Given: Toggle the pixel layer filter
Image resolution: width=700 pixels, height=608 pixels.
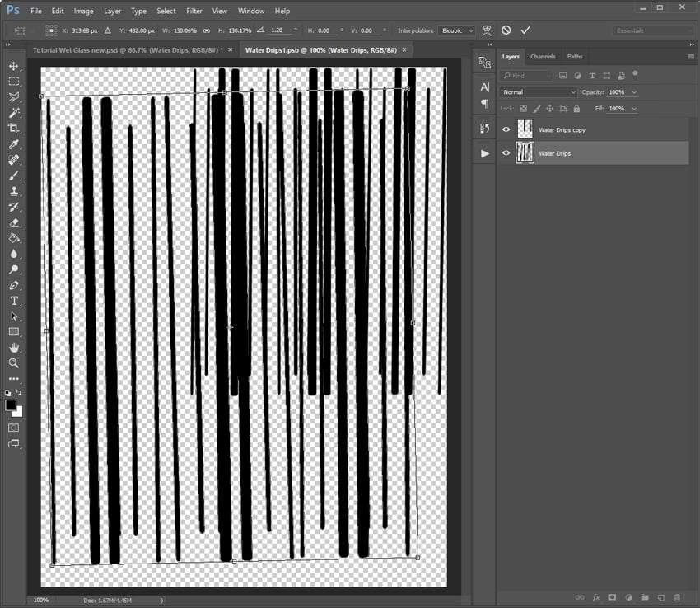Looking at the screenshot, I should (x=563, y=76).
